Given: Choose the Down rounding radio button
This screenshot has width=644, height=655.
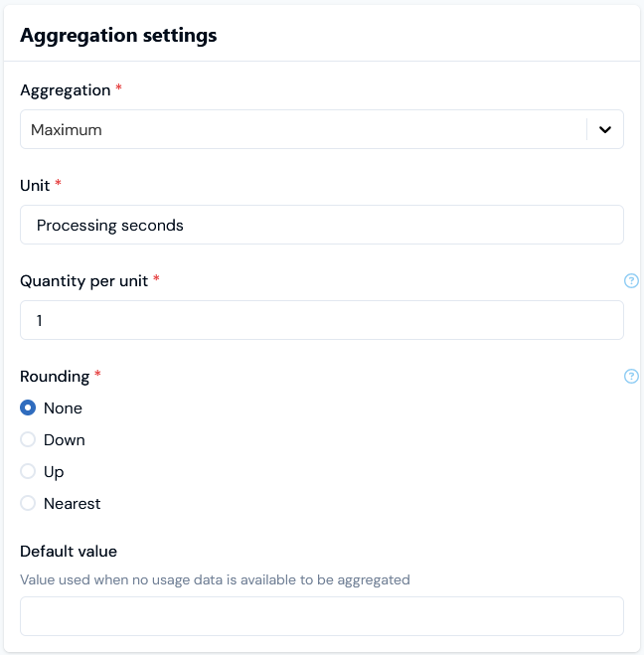Looking at the screenshot, I should [28, 440].
